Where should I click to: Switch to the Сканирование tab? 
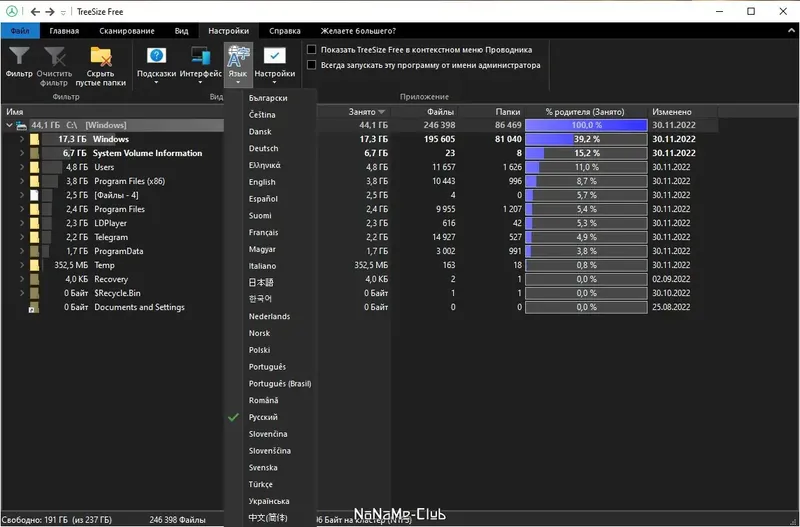click(x=127, y=31)
